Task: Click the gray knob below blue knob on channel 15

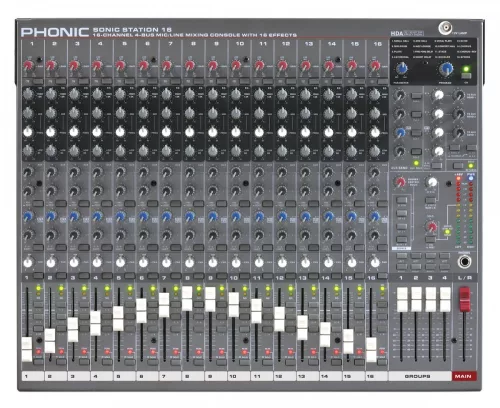Action: 352,235
